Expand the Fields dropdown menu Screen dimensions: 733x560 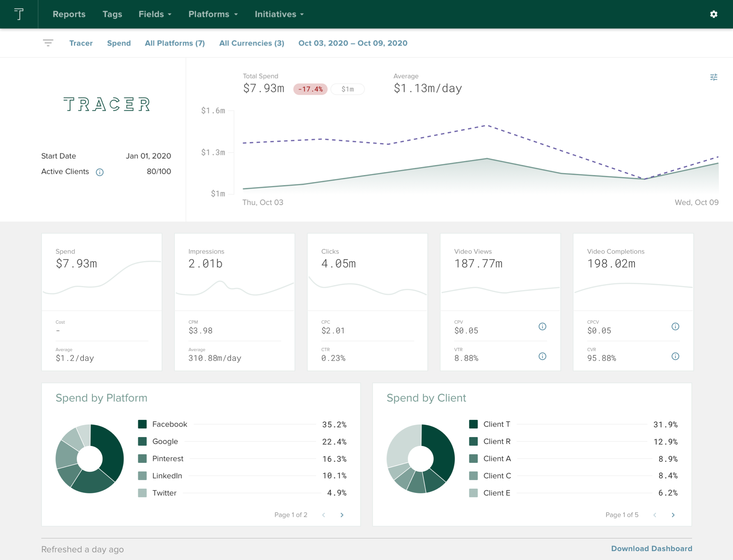[x=155, y=14]
